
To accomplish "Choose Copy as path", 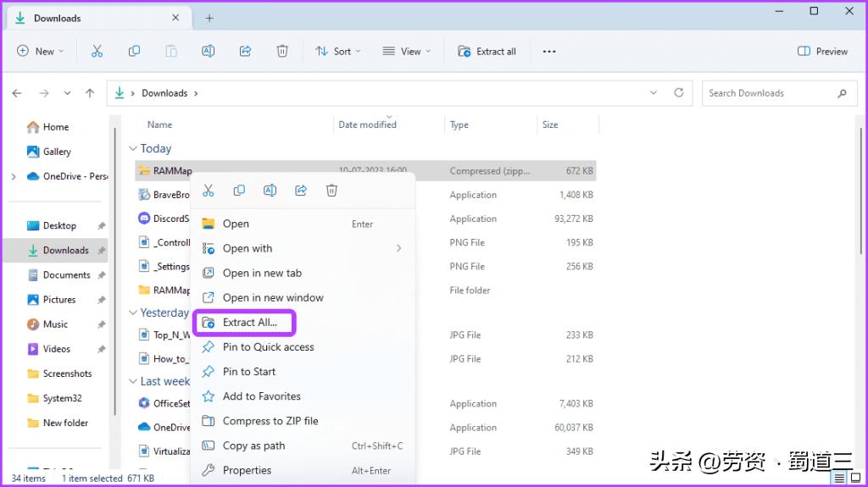I will (303, 445).
